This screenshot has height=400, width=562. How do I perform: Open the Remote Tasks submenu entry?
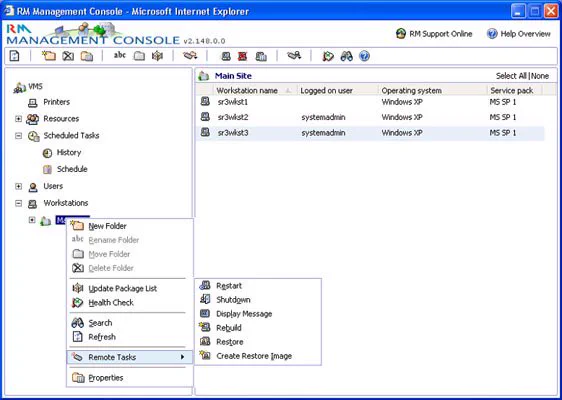click(129, 357)
